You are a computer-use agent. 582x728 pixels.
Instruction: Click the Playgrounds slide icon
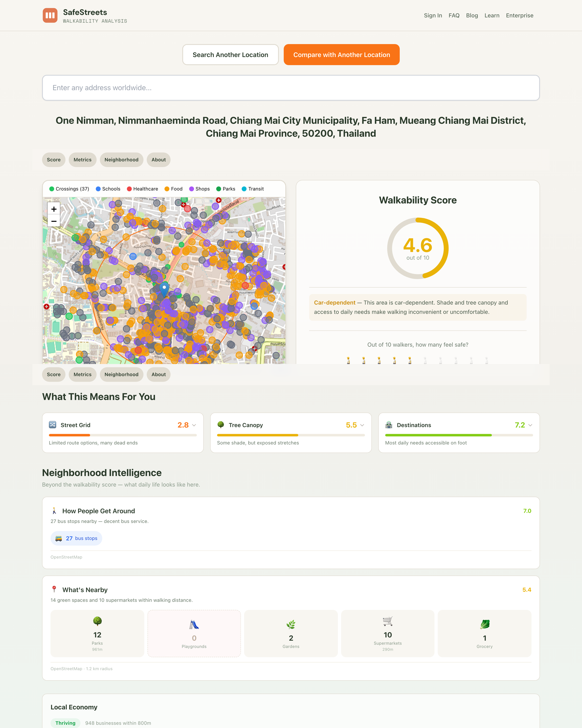pyautogui.click(x=194, y=624)
